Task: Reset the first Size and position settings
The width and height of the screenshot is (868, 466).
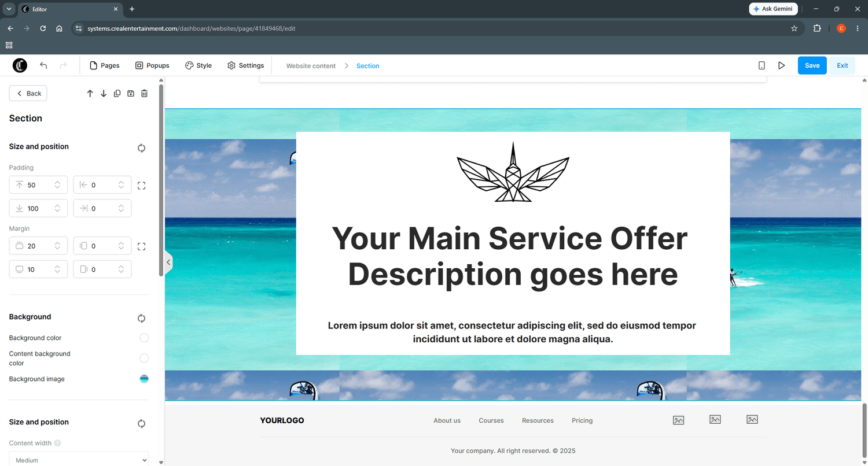Action: pos(142,148)
